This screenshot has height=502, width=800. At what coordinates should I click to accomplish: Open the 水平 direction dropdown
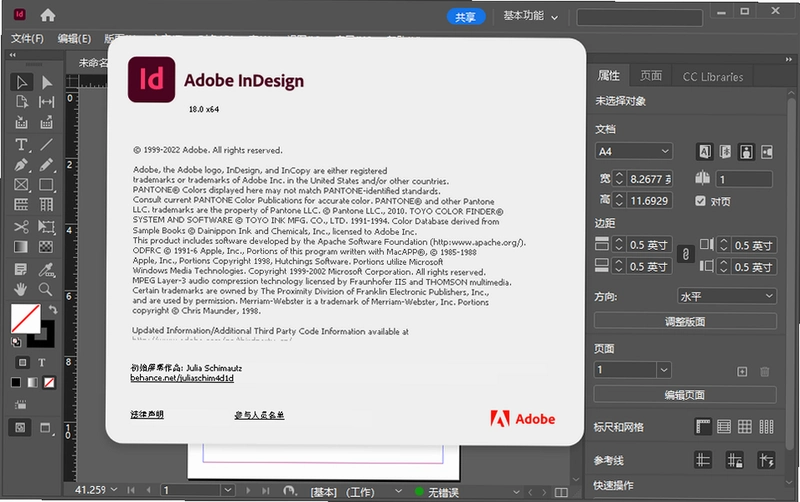point(727,296)
